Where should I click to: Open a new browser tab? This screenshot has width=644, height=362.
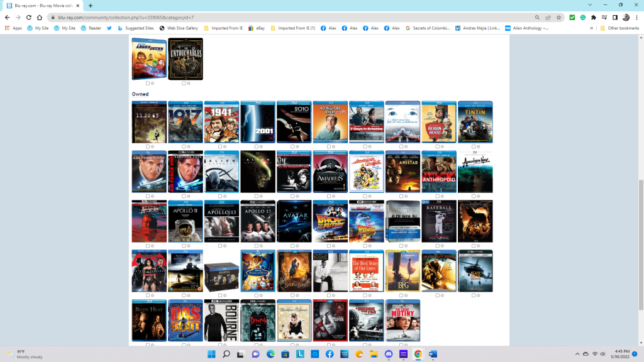tap(91, 6)
